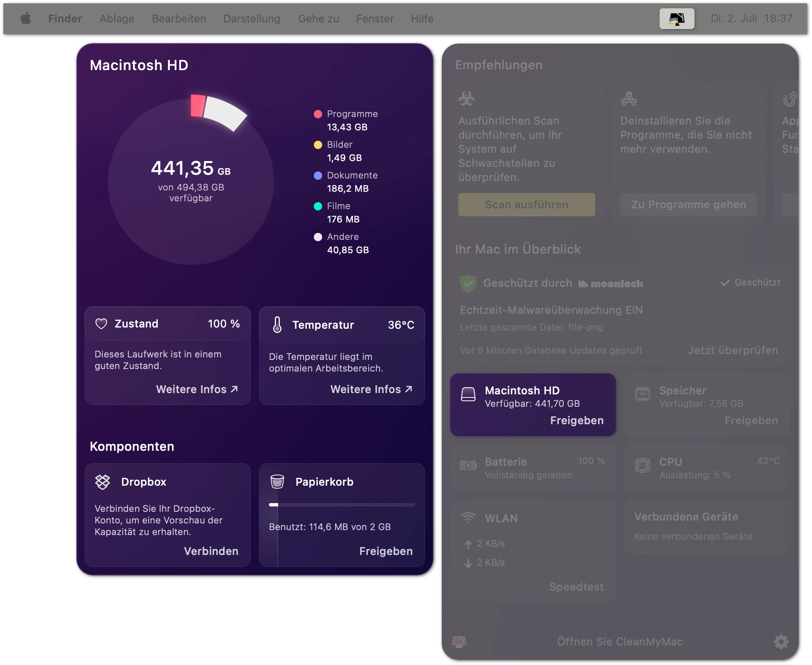Click the CPU processor icon

tap(643, 465)
